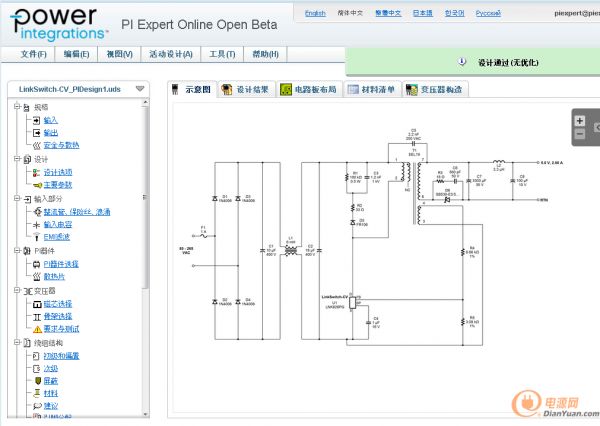Click the 变压器构造 tab's transformer icon

point(411,90)
